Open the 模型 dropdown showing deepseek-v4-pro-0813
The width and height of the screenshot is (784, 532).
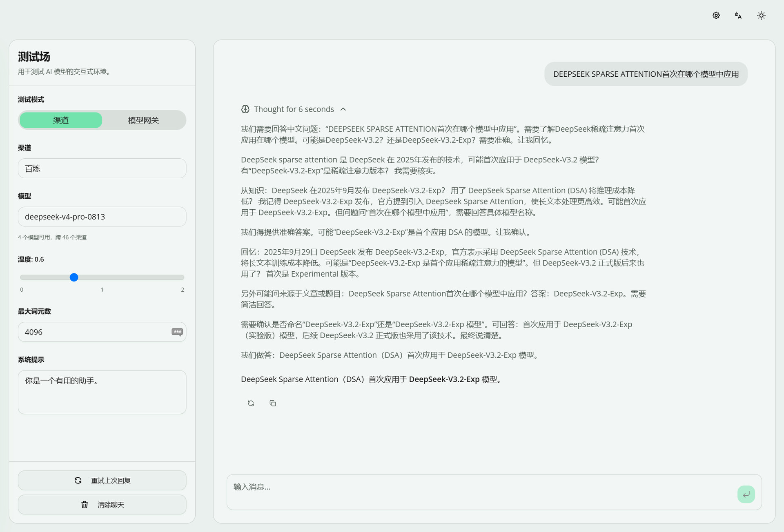pos(102,216)
